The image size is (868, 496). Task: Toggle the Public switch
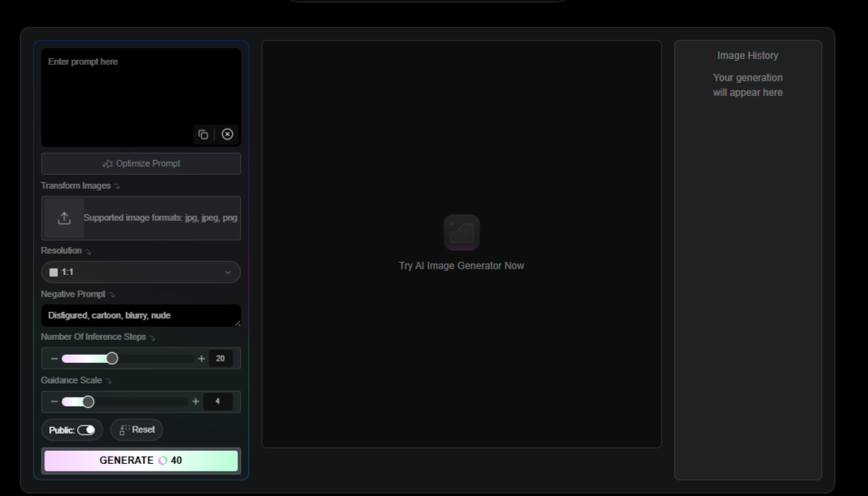click(86, 430)
